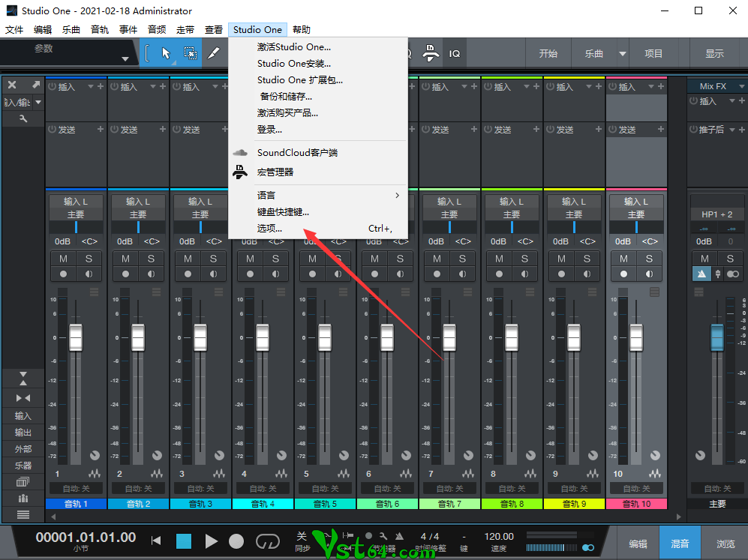
Task: Click SoundCloud cloud icon in menu
Action: 240,152
